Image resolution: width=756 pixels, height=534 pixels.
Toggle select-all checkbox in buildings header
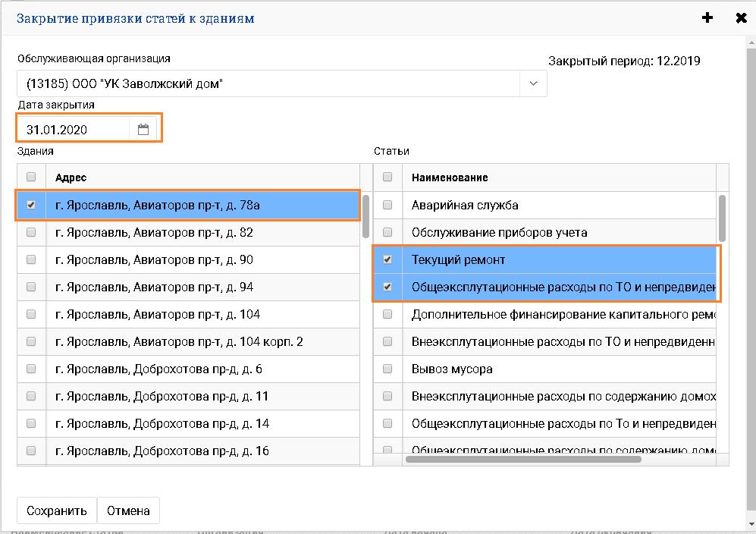(31, 177)
